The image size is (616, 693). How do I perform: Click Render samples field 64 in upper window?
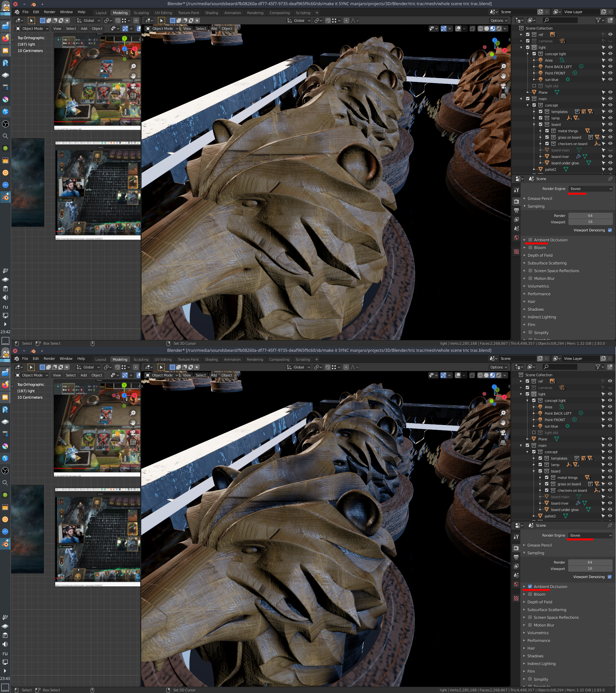pos(591,216)
